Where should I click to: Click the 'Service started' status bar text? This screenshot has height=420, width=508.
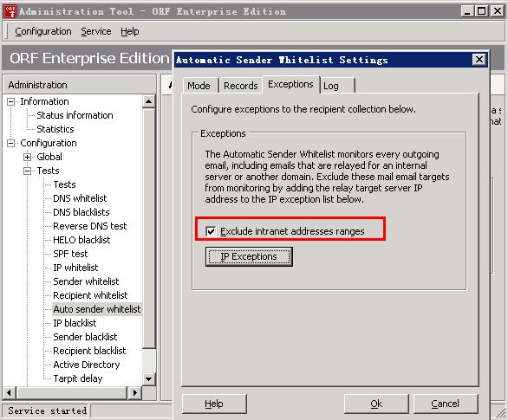point(47,410)
